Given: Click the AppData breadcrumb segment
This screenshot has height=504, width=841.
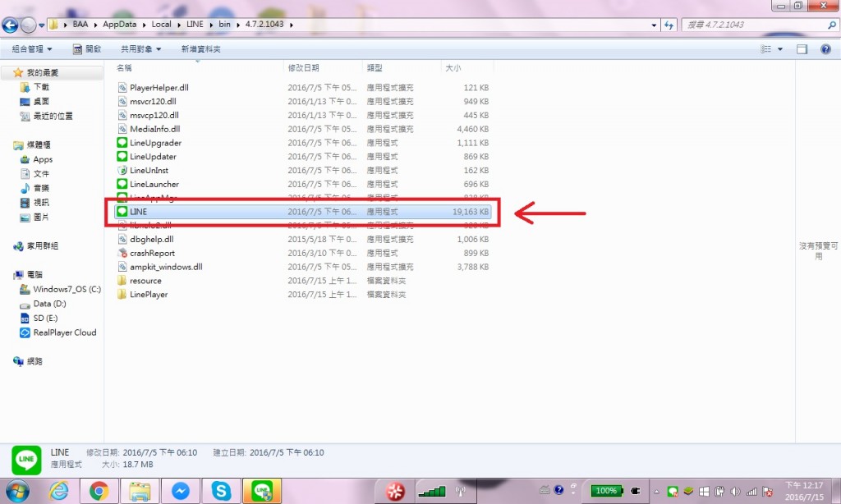Looking at the screenshot, I should tap(120, 24).
